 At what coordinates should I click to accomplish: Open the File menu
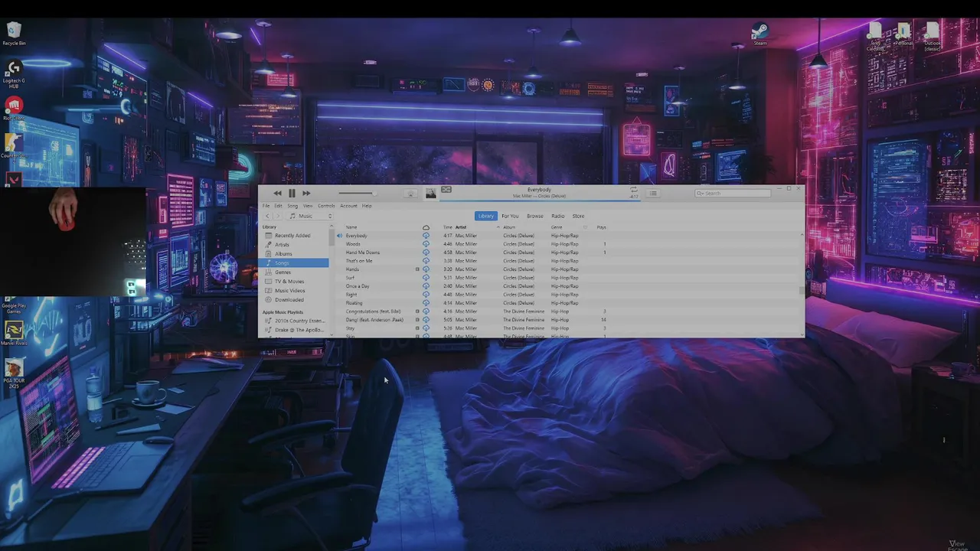coord(266,206)
